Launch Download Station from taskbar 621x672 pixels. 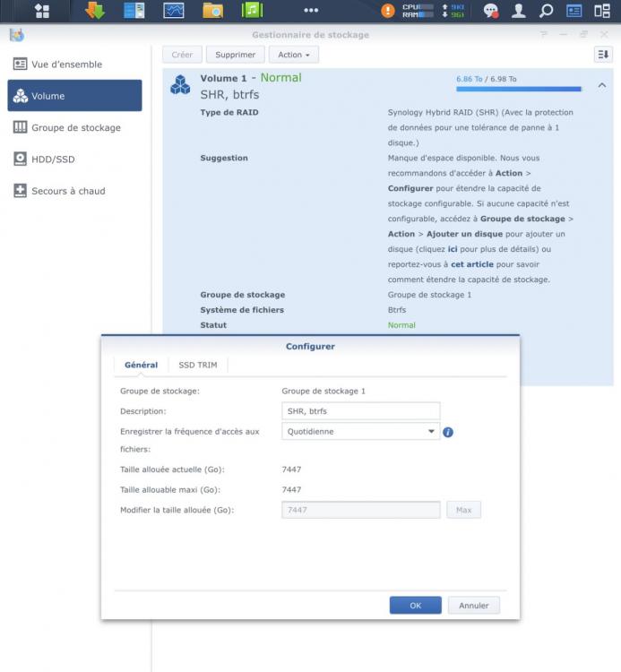pyautogui.click(x=95, y=11)
